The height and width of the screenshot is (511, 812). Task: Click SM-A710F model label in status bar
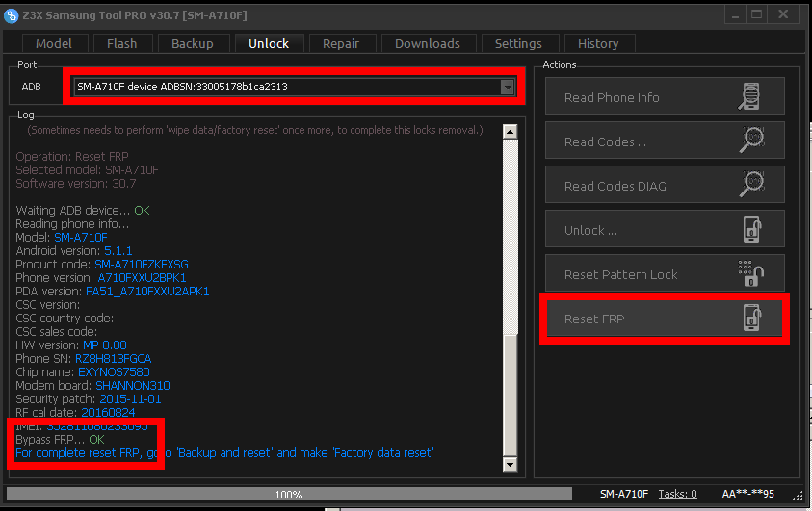pos(624,494)
